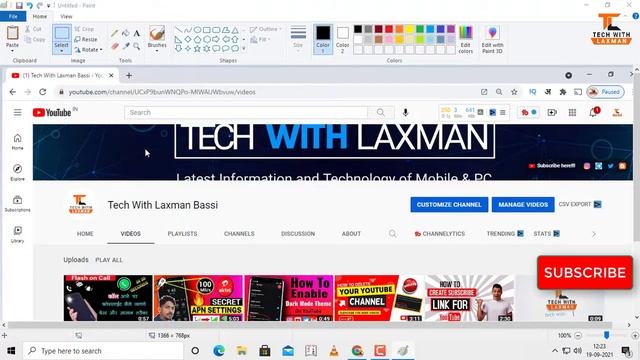Click the YouTube create video icon

tap(552, 112)
